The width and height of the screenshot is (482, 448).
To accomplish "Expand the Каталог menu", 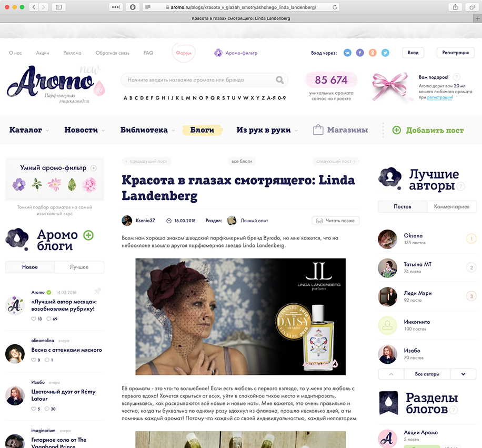I will pos(29,130).
